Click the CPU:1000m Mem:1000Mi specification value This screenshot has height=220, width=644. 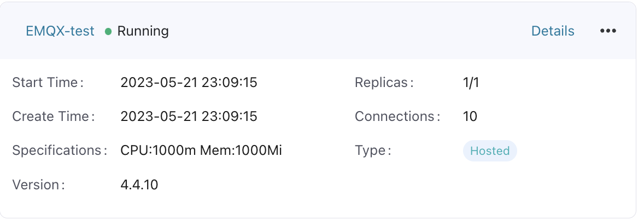[x=201, y=150]
